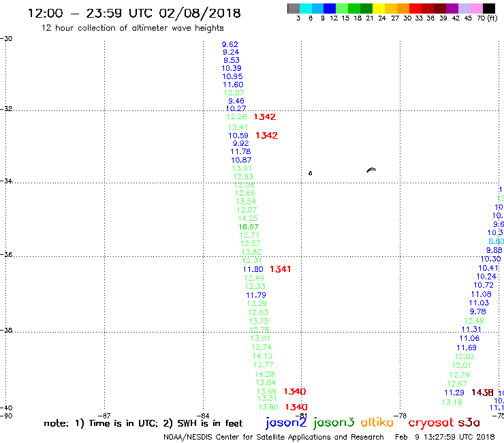504x443 pixels.
Task: Click the bright red 33 ft legend swatch
Action: point(415,8)
